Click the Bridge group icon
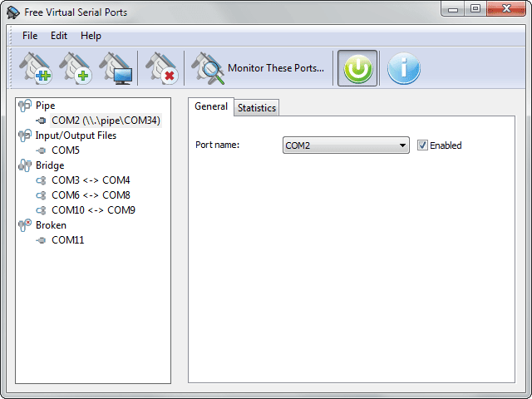Screen dimensions: 532x399 [25, 165]
